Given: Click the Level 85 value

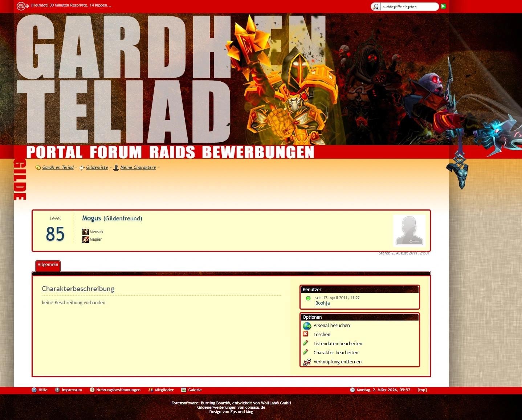Looking at the screenshot, I should tap(55, 234).
